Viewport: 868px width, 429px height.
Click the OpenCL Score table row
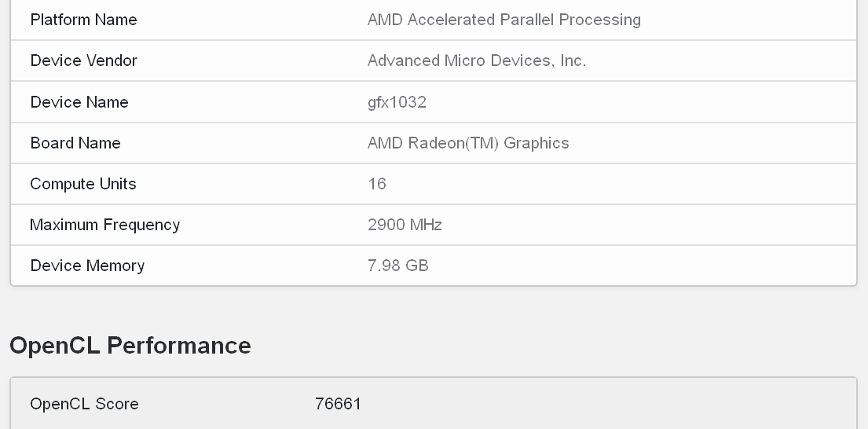click(434, 404)
